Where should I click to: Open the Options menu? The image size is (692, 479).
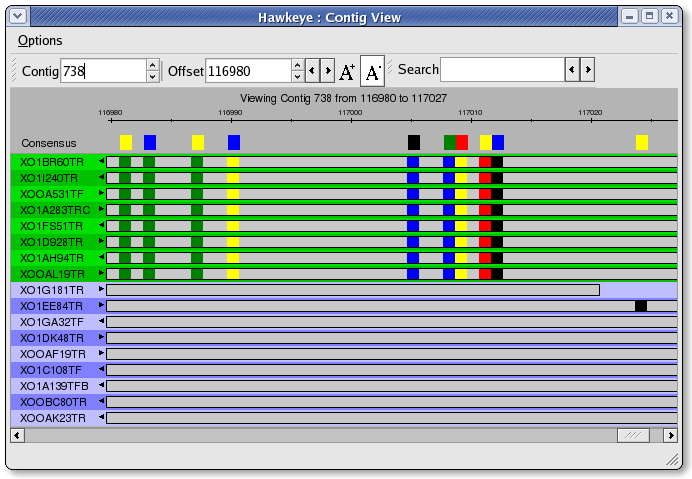tap(40, 40)
